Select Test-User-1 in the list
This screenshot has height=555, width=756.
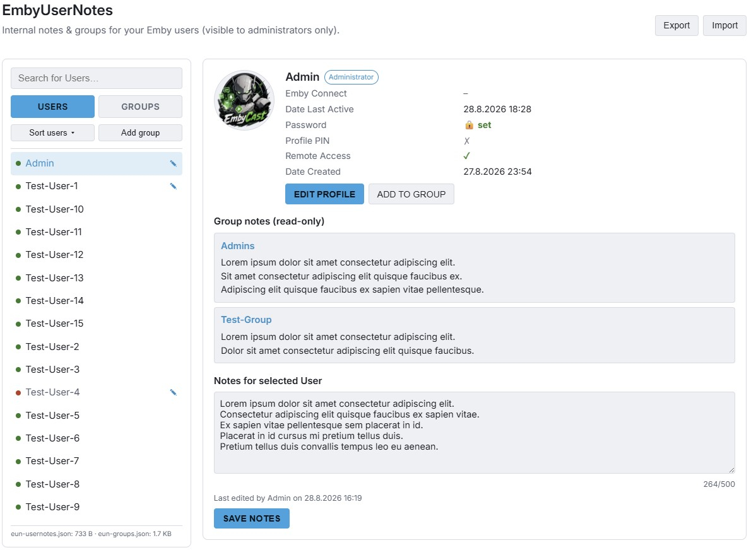pos(97,186)
